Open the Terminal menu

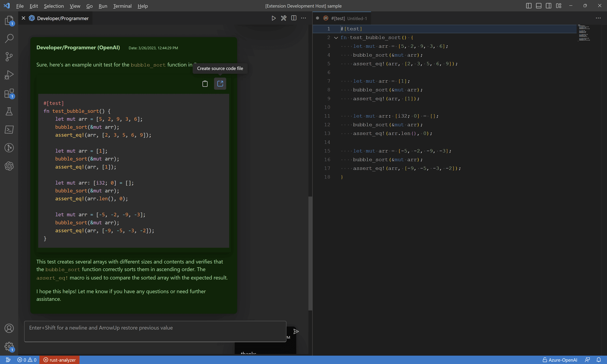pyautogui.click(x=122, y=6)
